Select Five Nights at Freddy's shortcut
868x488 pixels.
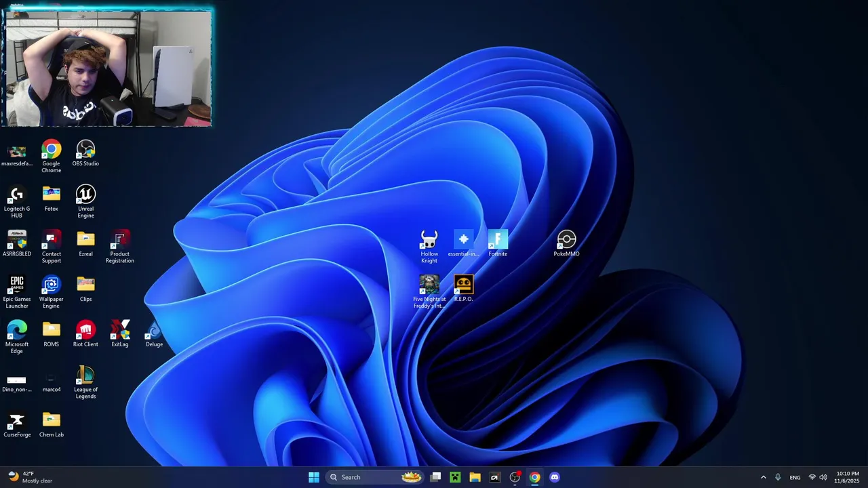[x=429, y=292]
